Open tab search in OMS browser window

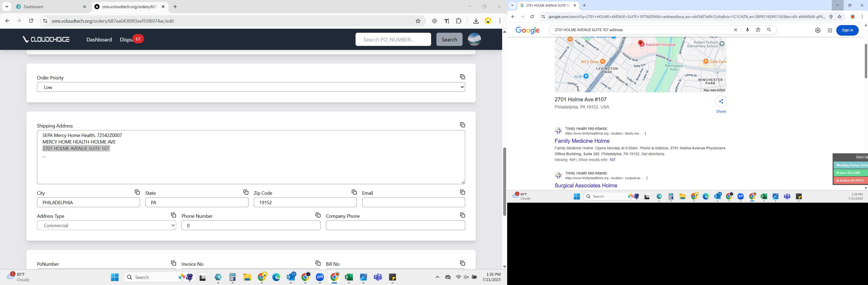coord(7,7)
